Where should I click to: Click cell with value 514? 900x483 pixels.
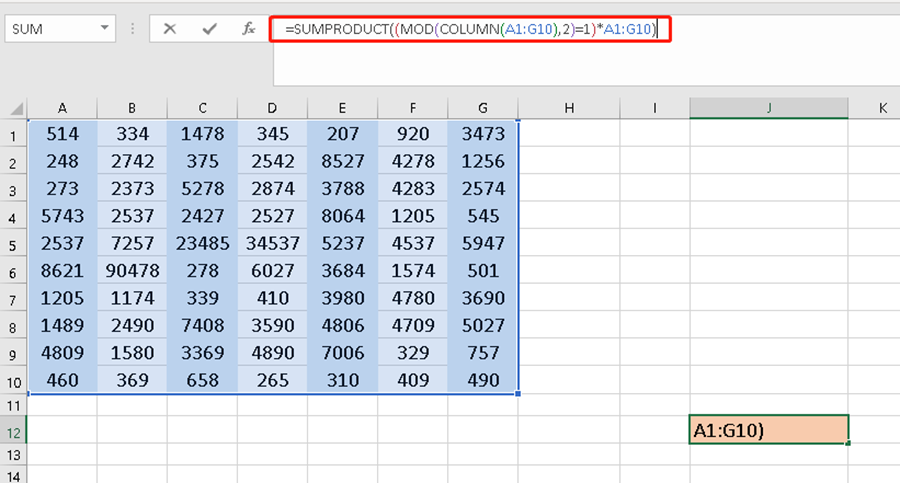(x=62, y=134)
